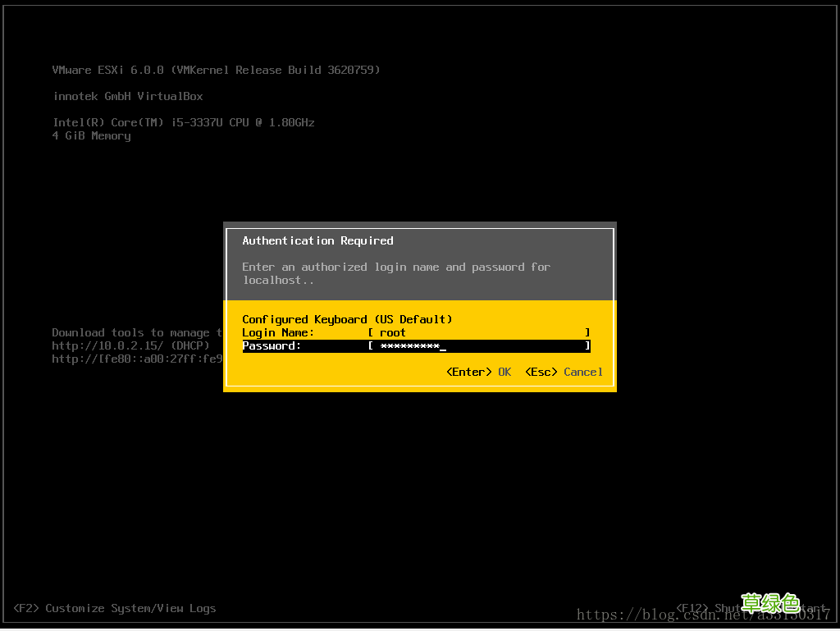The image size is (840, 631).
Task: Click the 4 GiB Memory text
Action: click(x=92, y=136)
